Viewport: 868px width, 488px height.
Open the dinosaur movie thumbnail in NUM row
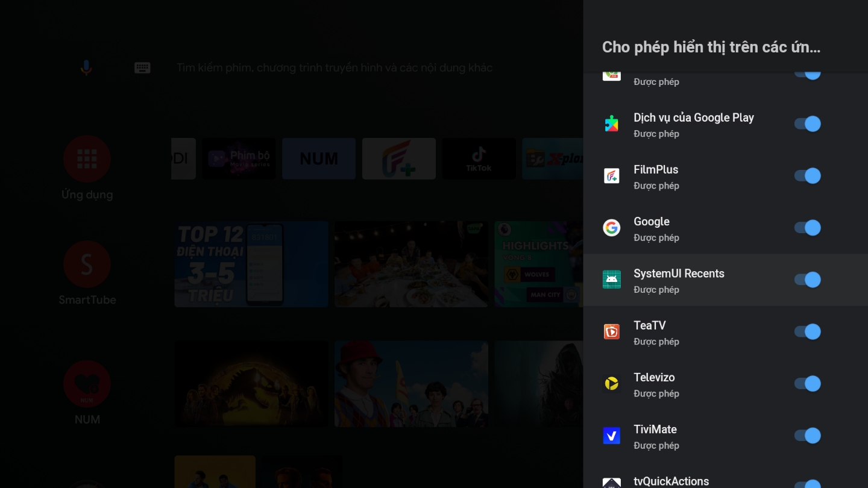coord(251,384)
